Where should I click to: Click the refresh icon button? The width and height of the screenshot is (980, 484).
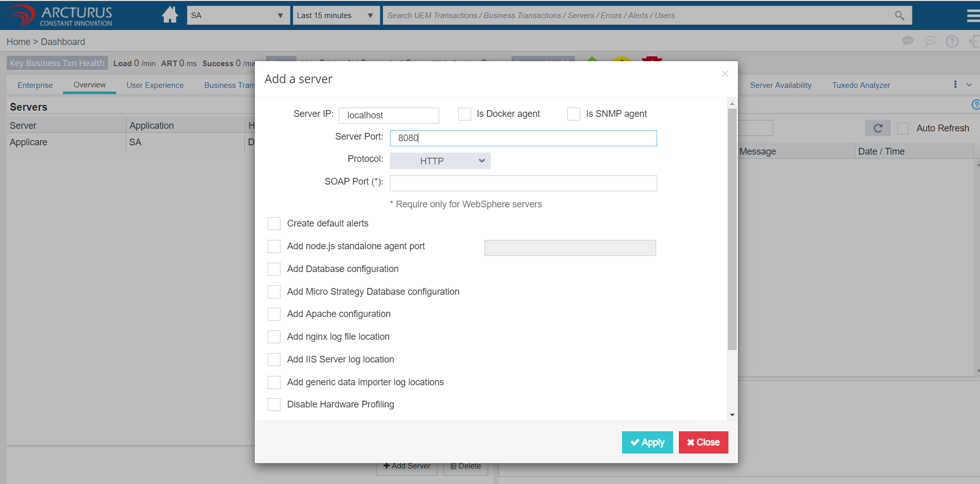[877, 128]
